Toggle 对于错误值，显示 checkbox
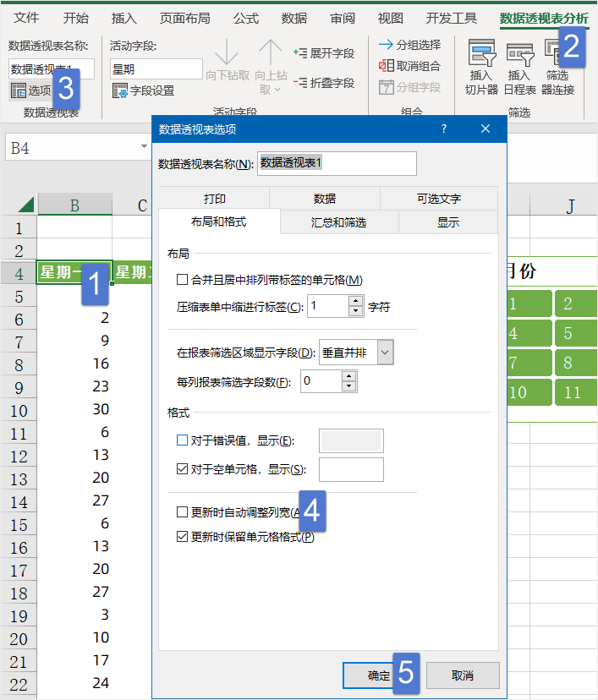Image resolution: width=598 pixels, height=700 pixels. (182, 440)
